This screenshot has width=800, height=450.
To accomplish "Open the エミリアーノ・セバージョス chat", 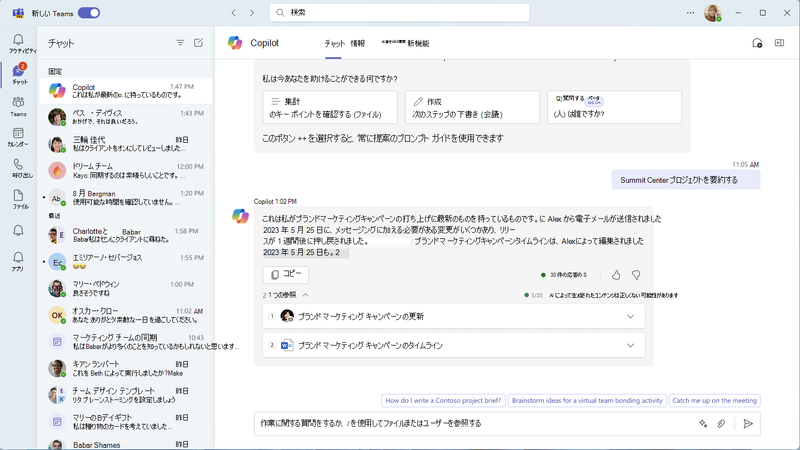I will pos(126,262).
